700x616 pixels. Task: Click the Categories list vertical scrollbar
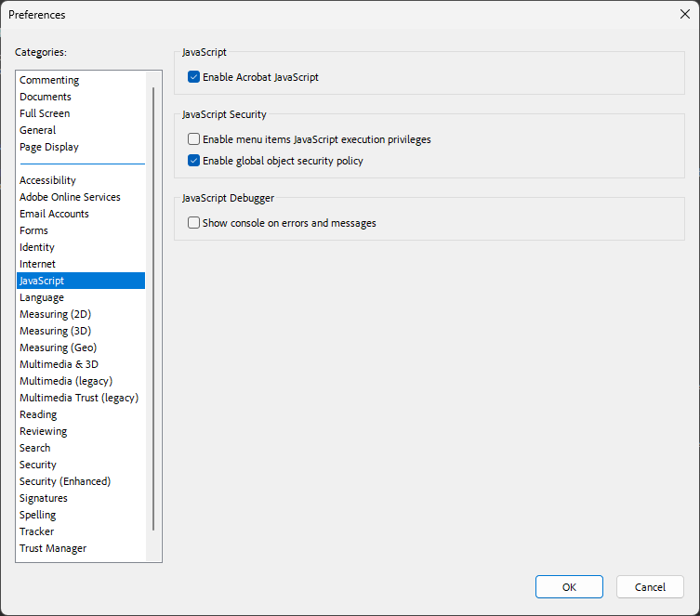pos(153,308)
